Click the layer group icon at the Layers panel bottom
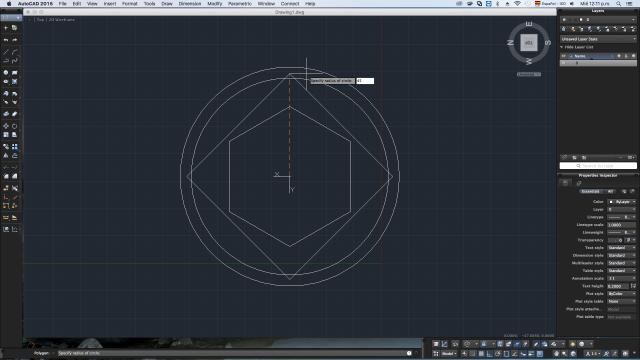Image resolution: width=640 pixels, height=360 pixels. [x=574, y=157]
